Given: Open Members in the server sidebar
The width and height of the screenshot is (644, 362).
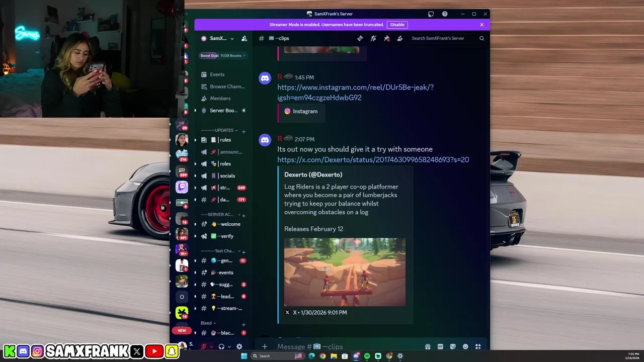Looking at the screenshot, I should click(x=223, y=99).
